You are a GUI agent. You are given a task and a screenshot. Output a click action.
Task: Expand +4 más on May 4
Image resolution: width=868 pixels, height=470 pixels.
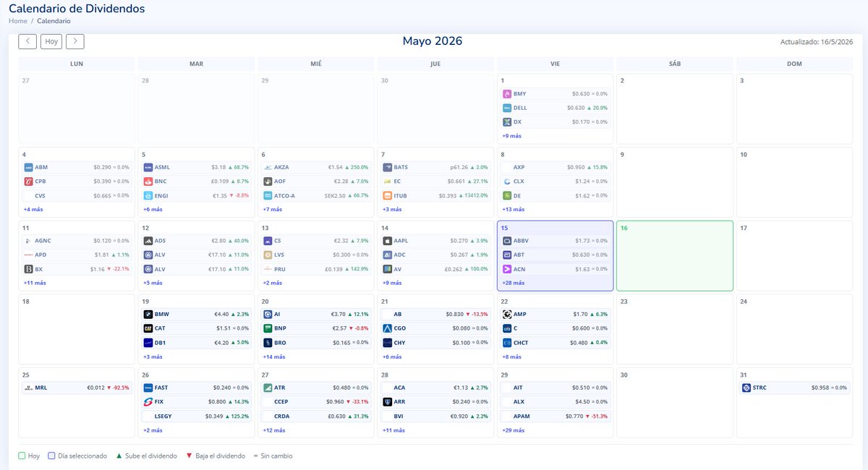[33, 210]
